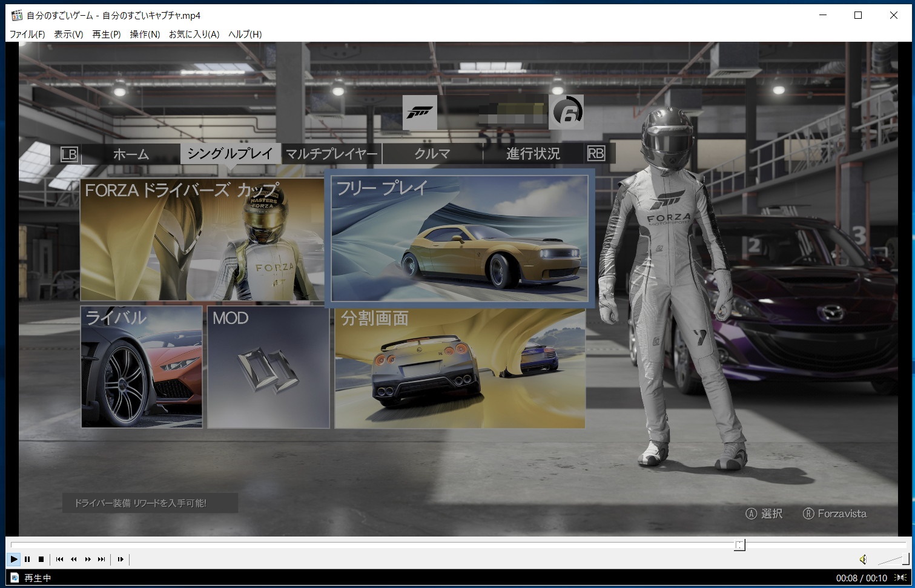The width and height of the screenshot is (915, 588).
Task: Switch to the クルマ tab
Action: 432,154
